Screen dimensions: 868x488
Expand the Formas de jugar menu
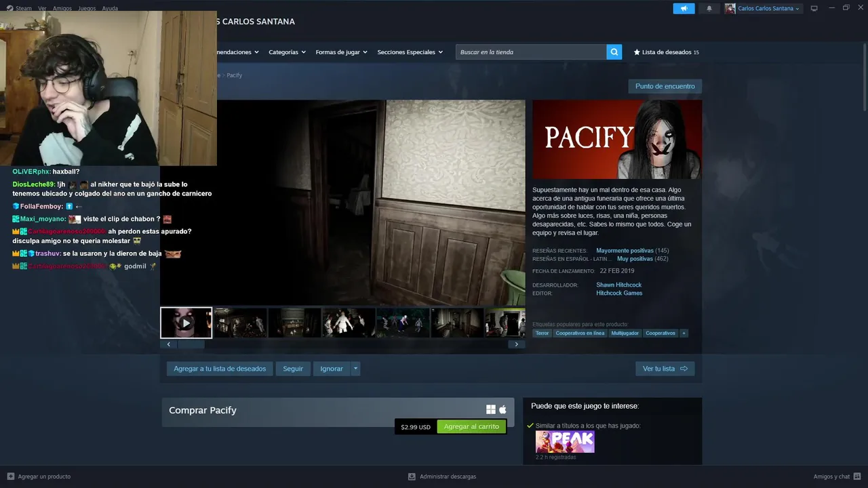[x=341, y=52]
